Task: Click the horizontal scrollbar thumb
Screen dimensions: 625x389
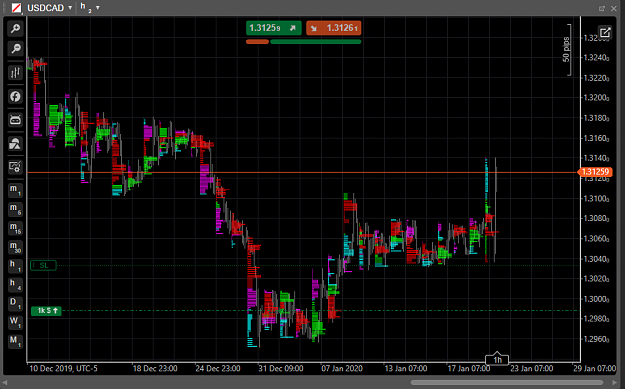Action: 507,383
